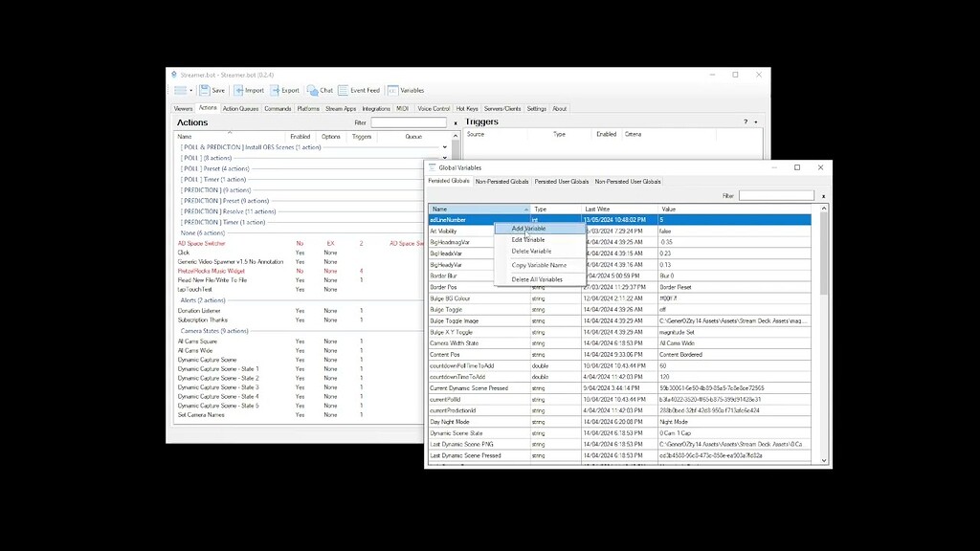980x551 pixels.
Task: Click the Export toolbar button
Action: 284,91
